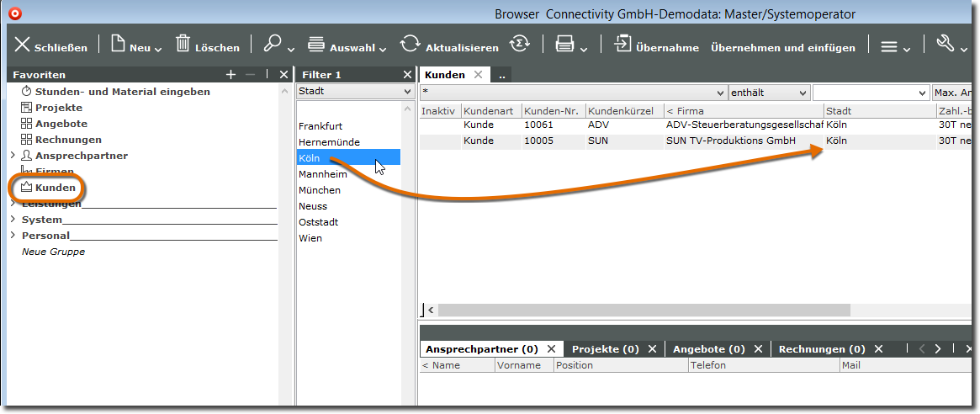
Task: Click the Übernehmen und einfügen button
Action: [782, 48]
